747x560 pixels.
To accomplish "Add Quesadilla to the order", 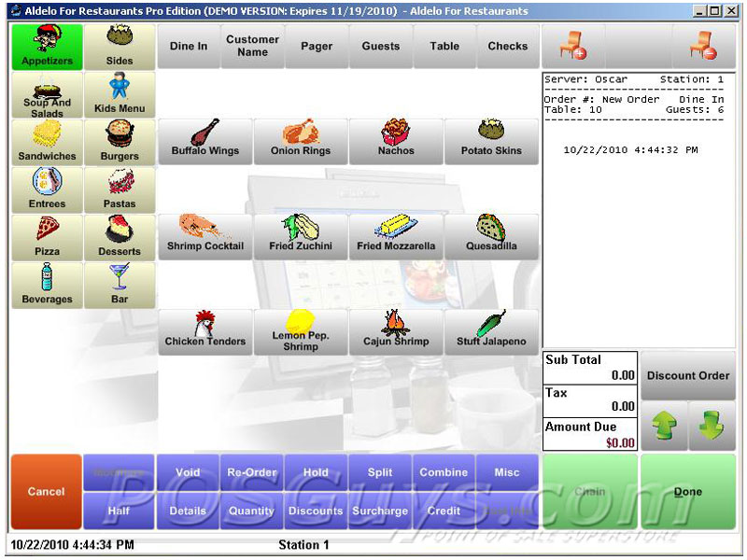I will 491,237.
